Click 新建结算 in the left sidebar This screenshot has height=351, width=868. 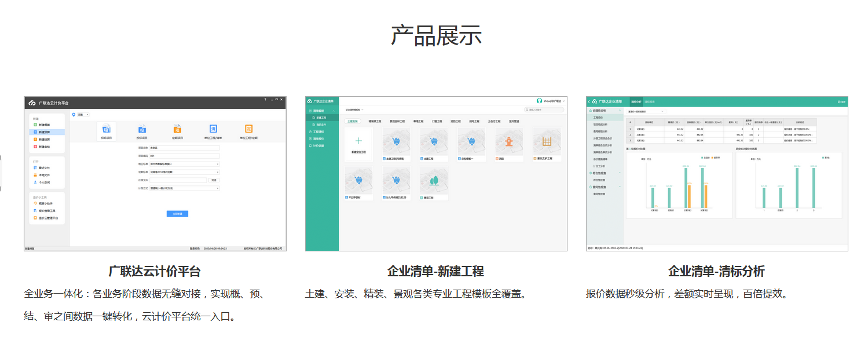[46, 140]
